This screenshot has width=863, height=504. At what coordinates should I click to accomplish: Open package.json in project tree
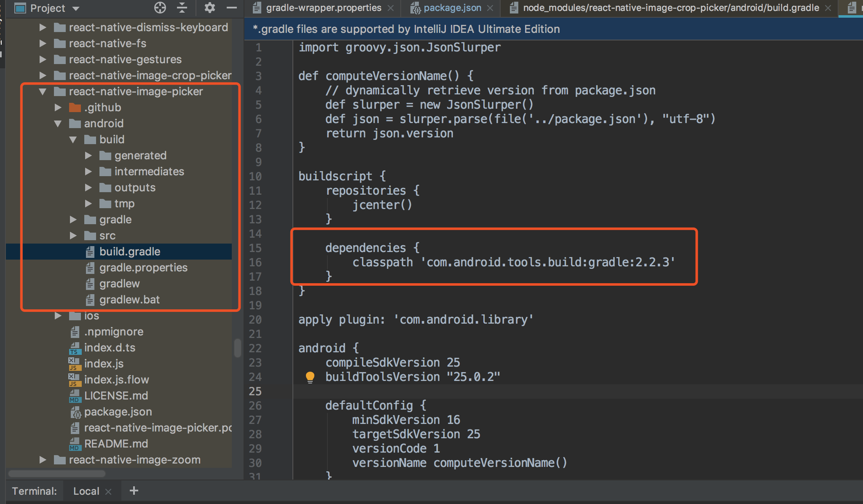coord(118,412)
